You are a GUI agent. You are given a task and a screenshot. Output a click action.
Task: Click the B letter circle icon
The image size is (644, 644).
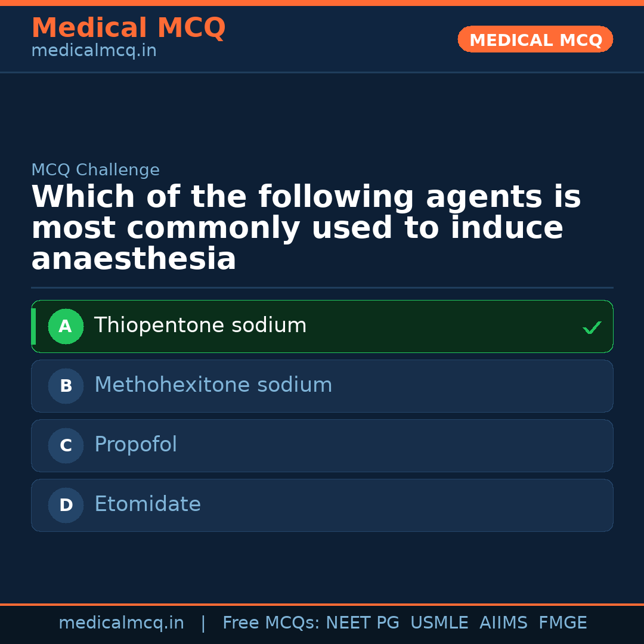[66, 386]
